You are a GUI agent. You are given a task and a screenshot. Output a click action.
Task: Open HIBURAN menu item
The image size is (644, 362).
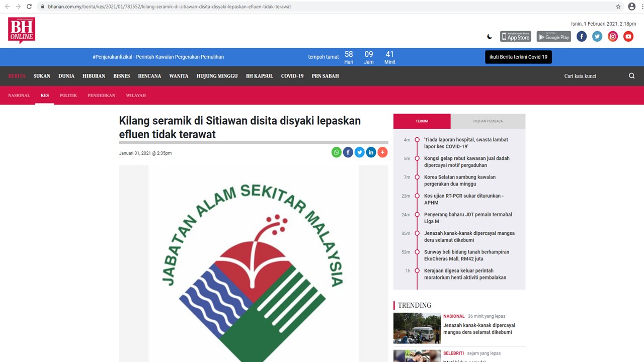(x=94, y=76)
